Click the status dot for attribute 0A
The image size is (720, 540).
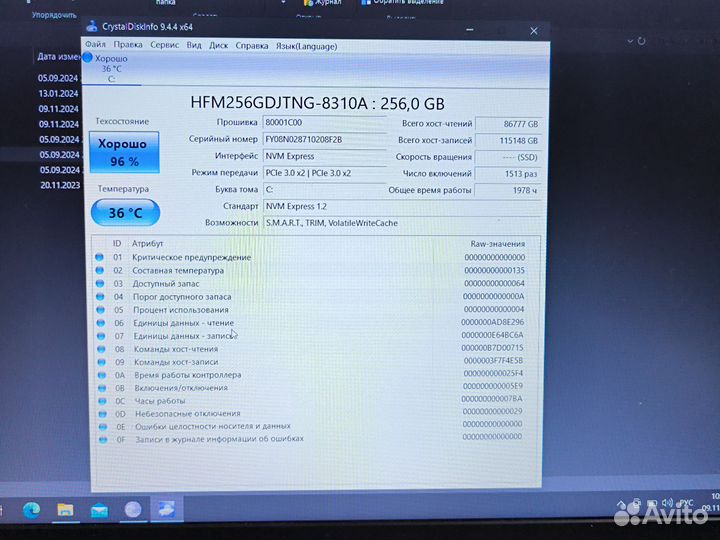tap(101, 375)
